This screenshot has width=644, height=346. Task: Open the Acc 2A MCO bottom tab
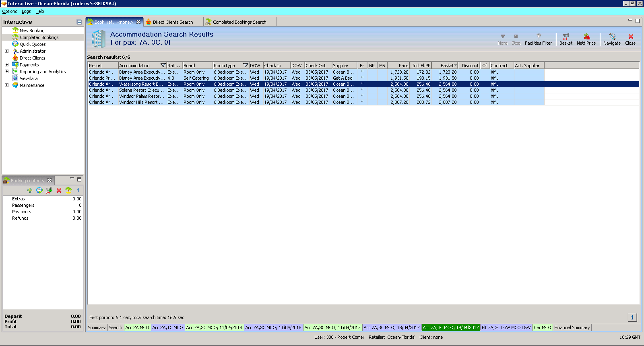(x=137, y=327)
